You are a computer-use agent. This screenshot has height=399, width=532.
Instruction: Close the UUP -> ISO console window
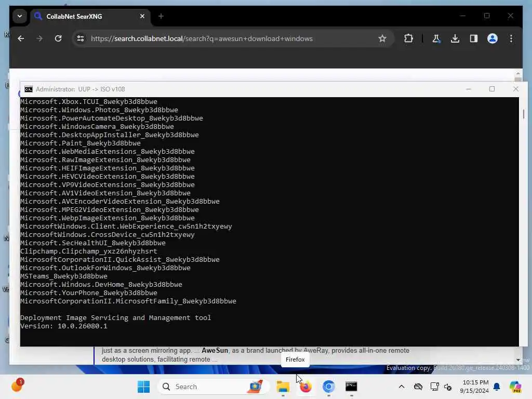pos(516,89)
